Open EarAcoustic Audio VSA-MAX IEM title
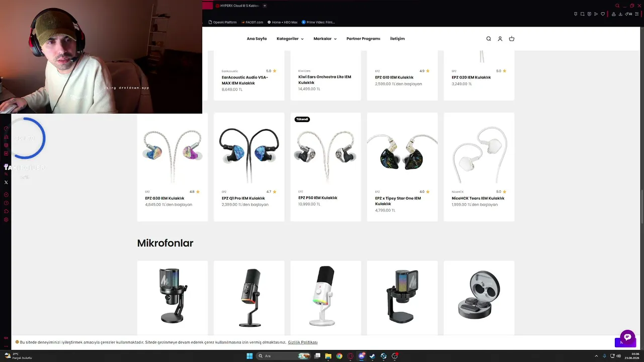The height and width of the screenshot is (362, 644). point(245,80)
